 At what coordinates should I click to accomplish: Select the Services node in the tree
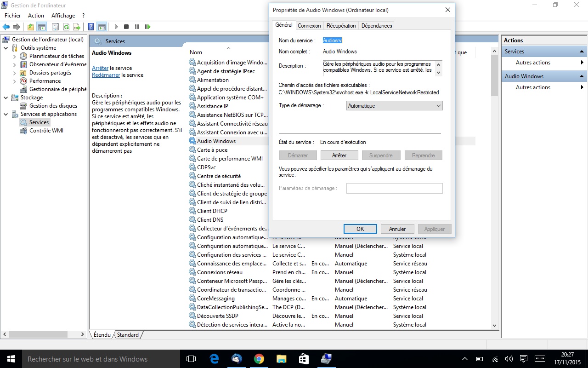39,122
